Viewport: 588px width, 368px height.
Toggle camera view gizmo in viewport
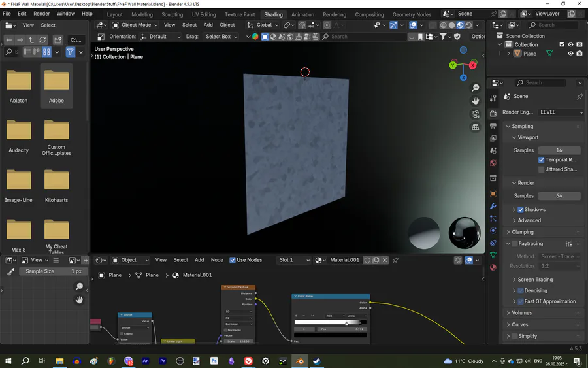tap(476, 114)
